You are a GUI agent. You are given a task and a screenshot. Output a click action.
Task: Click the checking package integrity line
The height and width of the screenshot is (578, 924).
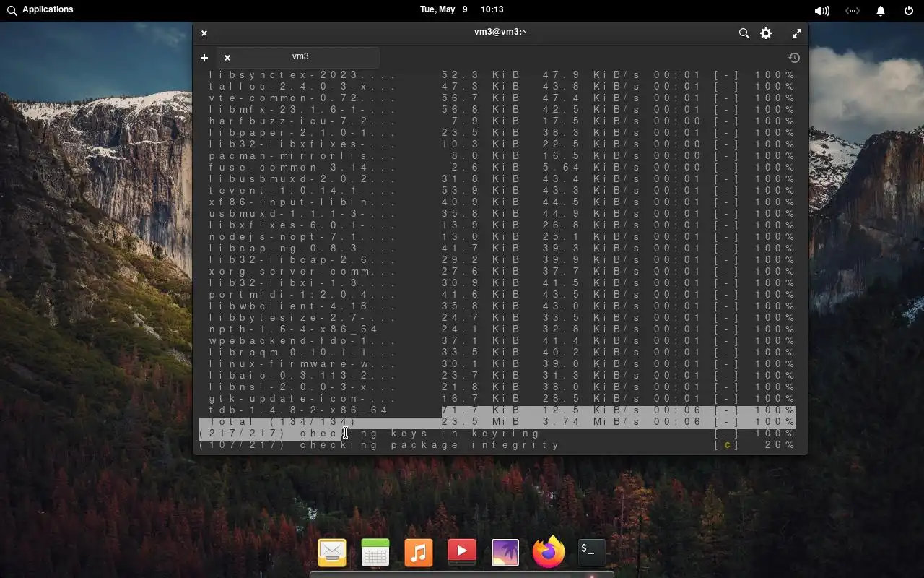pos(497,445)
